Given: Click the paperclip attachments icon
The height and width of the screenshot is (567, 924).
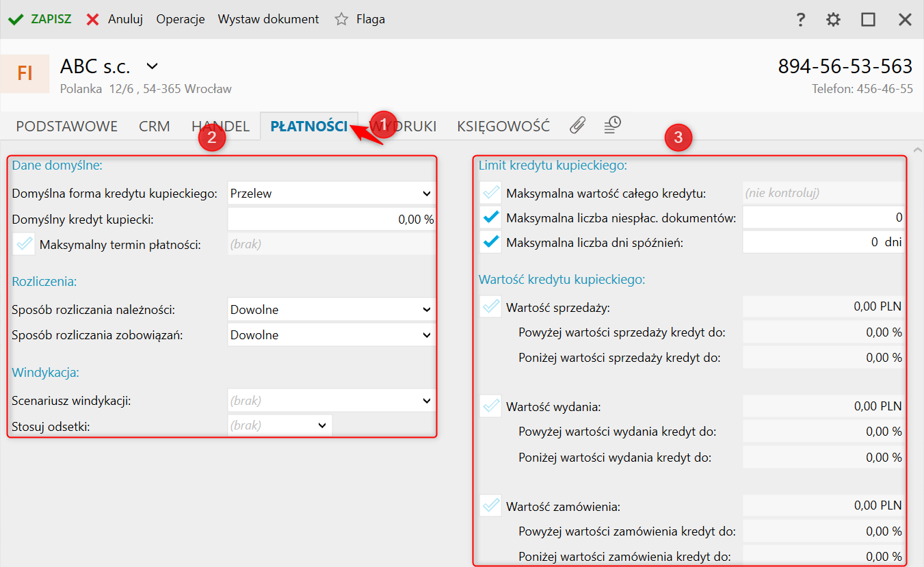Looking at the screenshot, I should pos(578,125).
